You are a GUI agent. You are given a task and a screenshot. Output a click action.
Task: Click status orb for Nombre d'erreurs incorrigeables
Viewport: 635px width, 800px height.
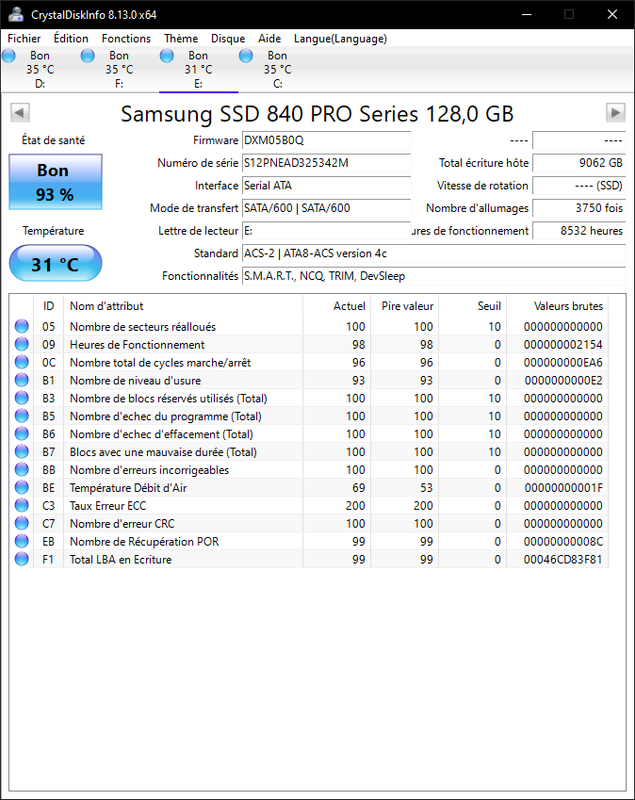[21, 469]
